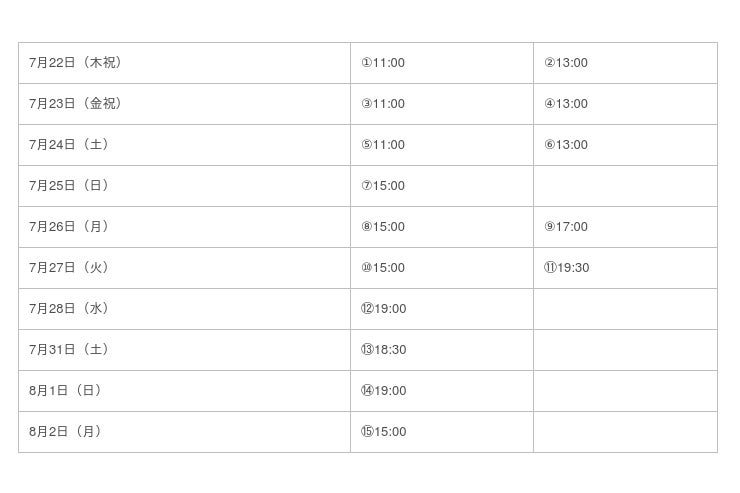Select the ②13:00 showtime

click(566, 63)
